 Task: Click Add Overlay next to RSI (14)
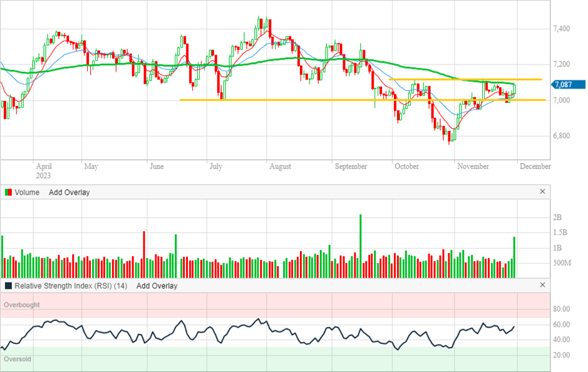pyautogui.click(x=157, y=286)
